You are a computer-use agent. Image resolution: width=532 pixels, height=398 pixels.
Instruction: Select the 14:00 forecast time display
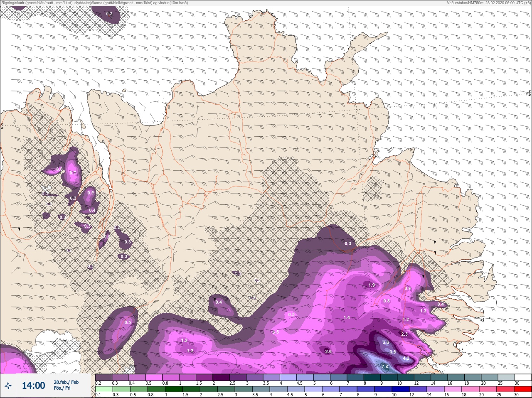click(33, 386)
